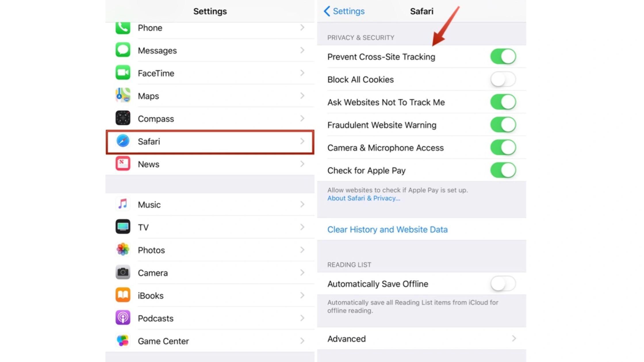The width and height of the screenshot is (644, 362).
Task: Open the Music settings chevron
Action: pos(302,204)
